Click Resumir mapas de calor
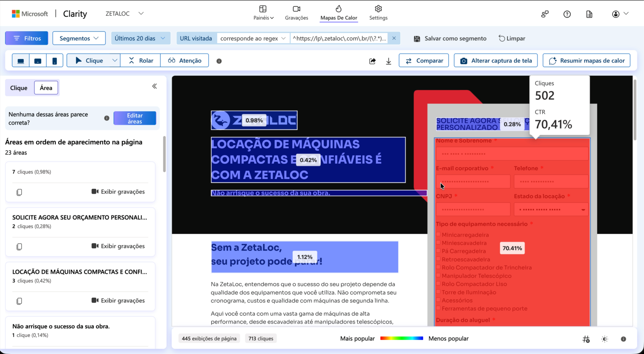 [x=586, y=61]
